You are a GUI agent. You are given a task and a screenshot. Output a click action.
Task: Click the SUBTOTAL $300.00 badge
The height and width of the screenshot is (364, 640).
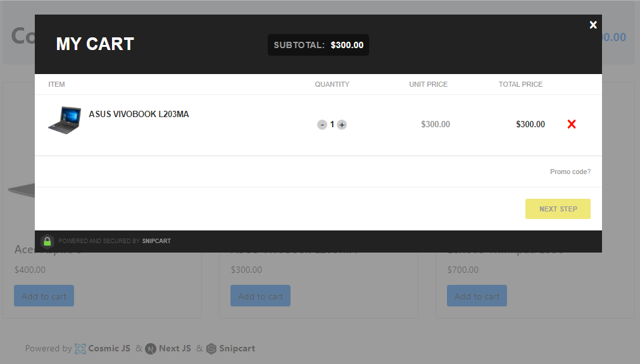click(318, 45)
